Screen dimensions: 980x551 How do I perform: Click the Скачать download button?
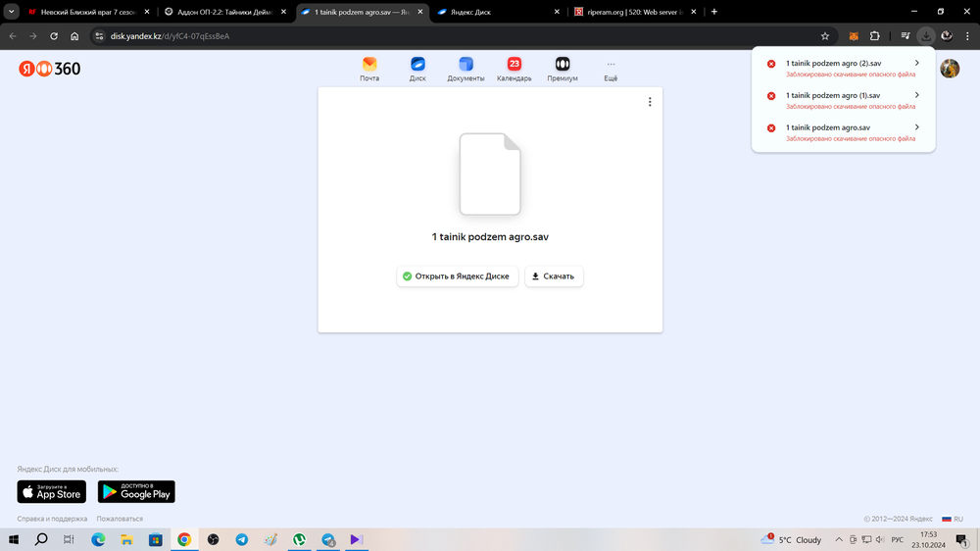pos(555,276)
